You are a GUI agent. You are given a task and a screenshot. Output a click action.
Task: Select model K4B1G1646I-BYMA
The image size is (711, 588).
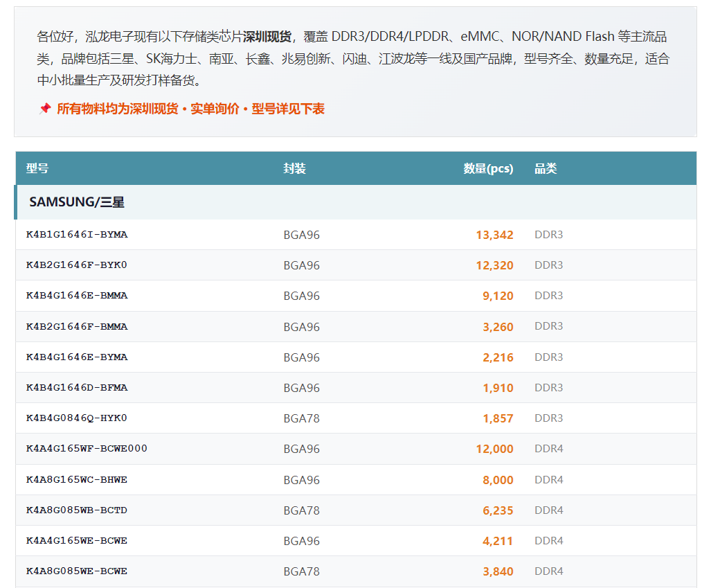pyautogui.click(x=77, y=235)
